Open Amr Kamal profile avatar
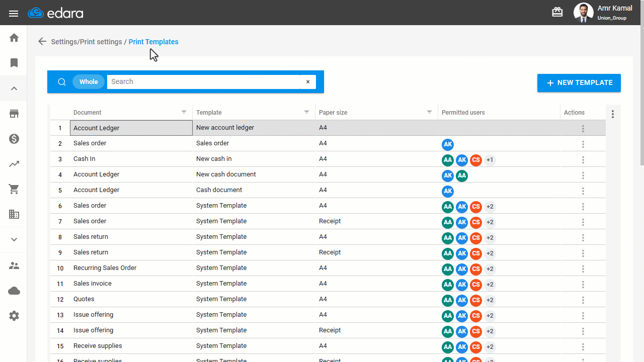644x362 pixels. click(583, 13)
